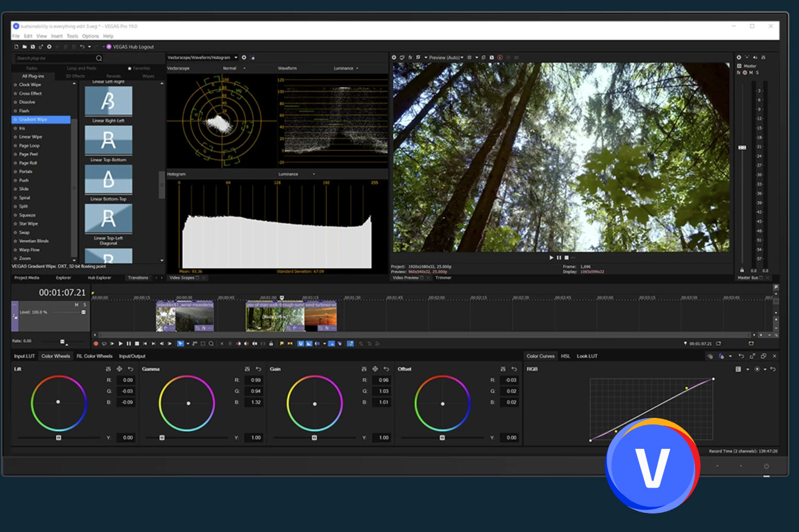
Task: Open the Hub Explorer tab
Action: click(99, 278)
